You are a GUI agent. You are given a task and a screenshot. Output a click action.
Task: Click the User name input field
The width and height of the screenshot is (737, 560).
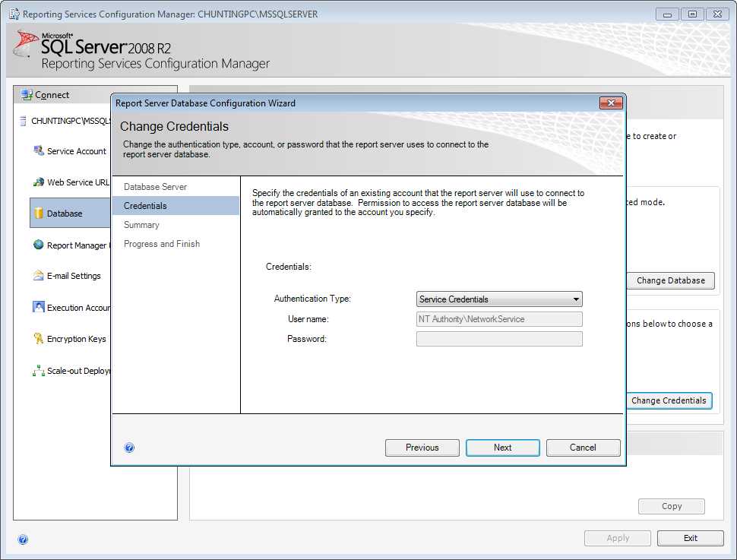(499, 319)
